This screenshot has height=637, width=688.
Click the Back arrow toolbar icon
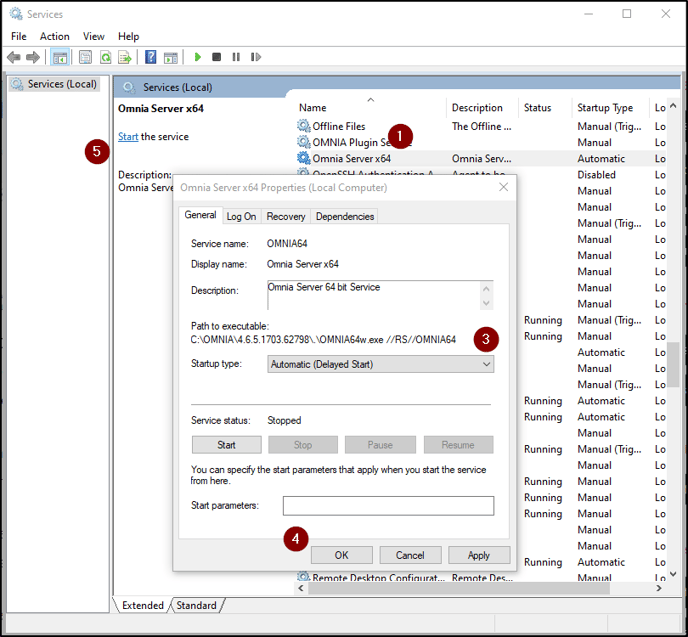[14, 57]
